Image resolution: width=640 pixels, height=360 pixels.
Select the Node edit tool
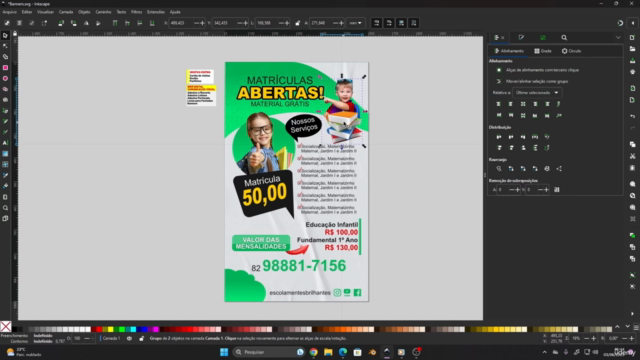5,46
